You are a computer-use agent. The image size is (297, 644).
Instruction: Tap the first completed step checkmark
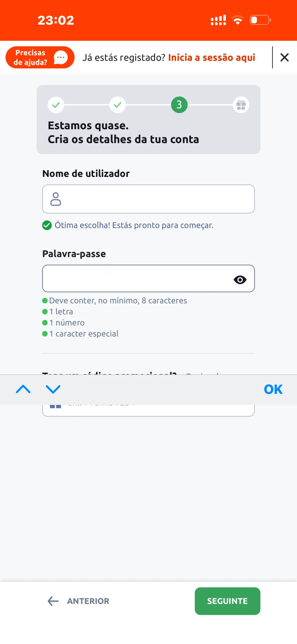click(56, 105)
